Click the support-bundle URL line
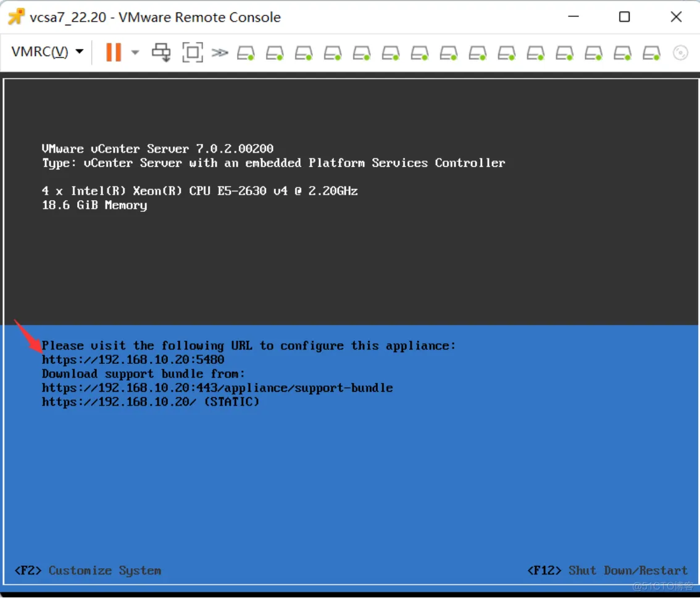 coord(217,388)
